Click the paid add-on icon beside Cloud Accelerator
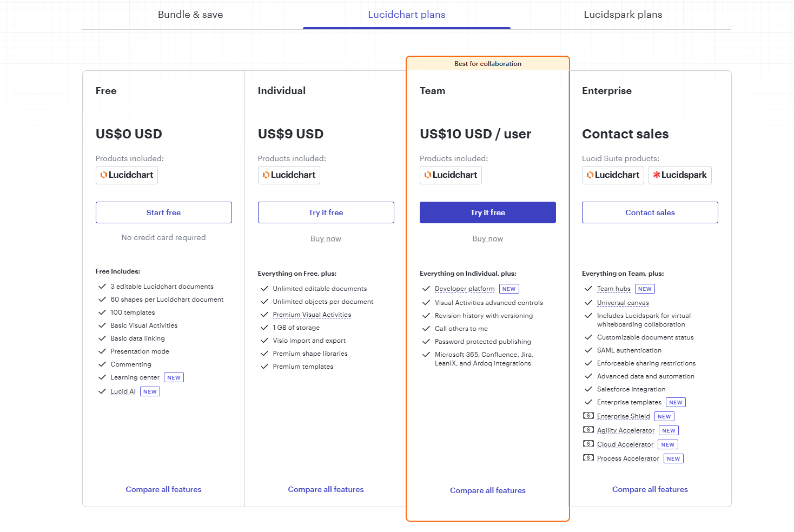Screen dimensions: 794x532 [x=588, y=444]
